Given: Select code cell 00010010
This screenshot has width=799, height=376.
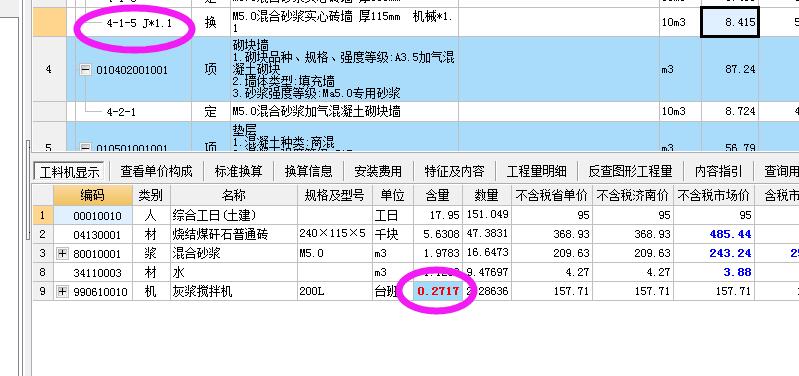Looking at the screenshot, I should click(x=93, y=216).
